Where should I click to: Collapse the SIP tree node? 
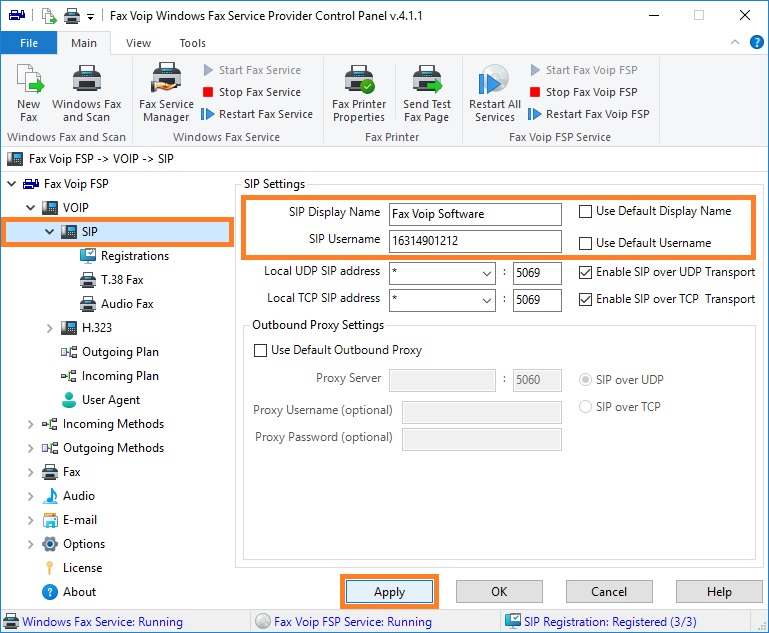point(50,231)
